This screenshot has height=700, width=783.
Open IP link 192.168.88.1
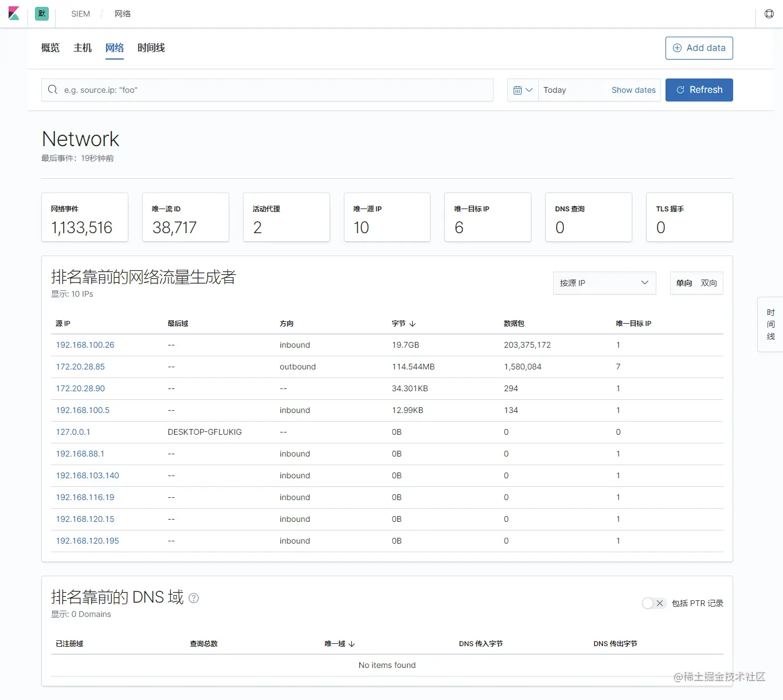(x=80, y=454)
